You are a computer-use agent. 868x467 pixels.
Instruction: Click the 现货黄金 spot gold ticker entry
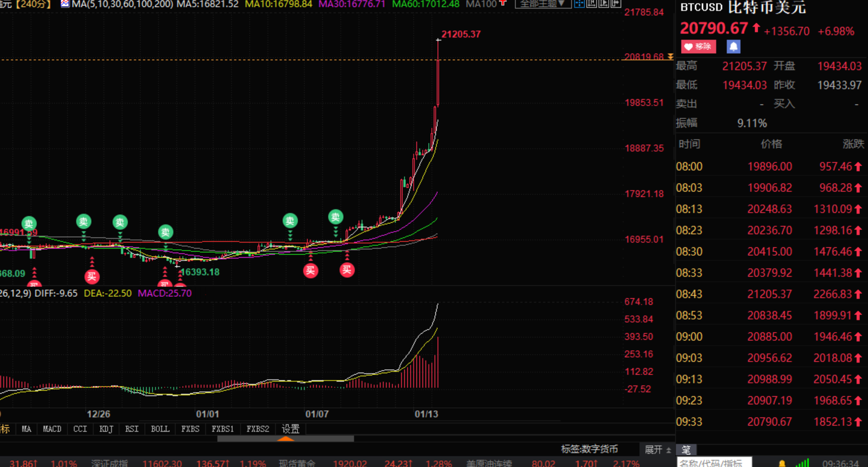297,463
